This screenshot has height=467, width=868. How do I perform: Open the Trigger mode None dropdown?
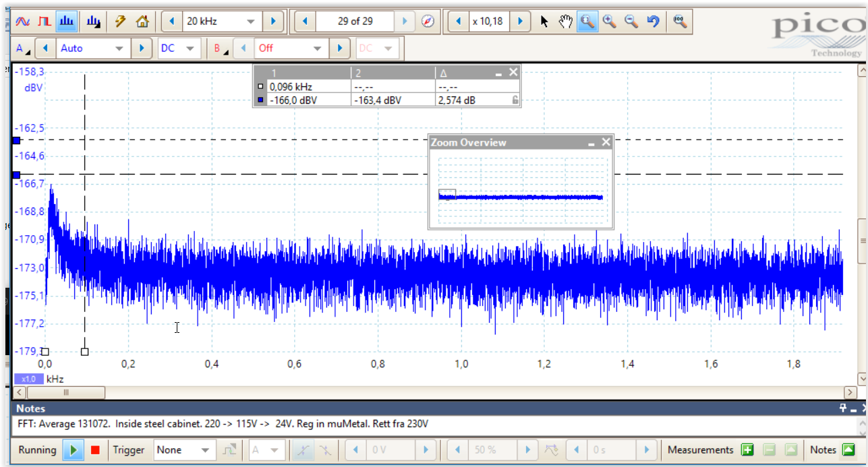point(204,449)
